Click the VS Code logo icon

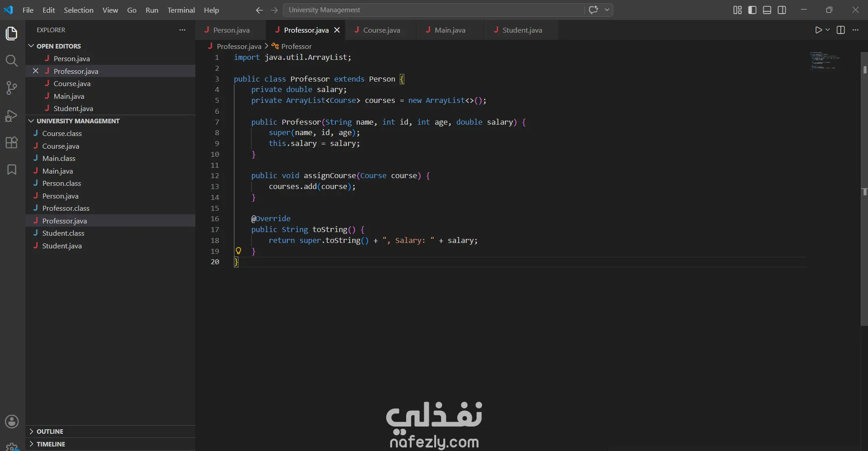9,10
